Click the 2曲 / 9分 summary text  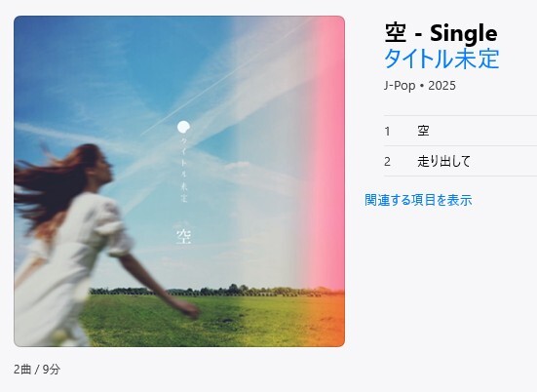(x=37, y=370)
